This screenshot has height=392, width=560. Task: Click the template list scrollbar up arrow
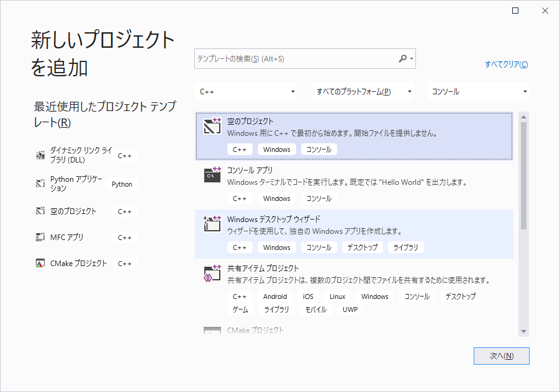click(x=523, y=117)
